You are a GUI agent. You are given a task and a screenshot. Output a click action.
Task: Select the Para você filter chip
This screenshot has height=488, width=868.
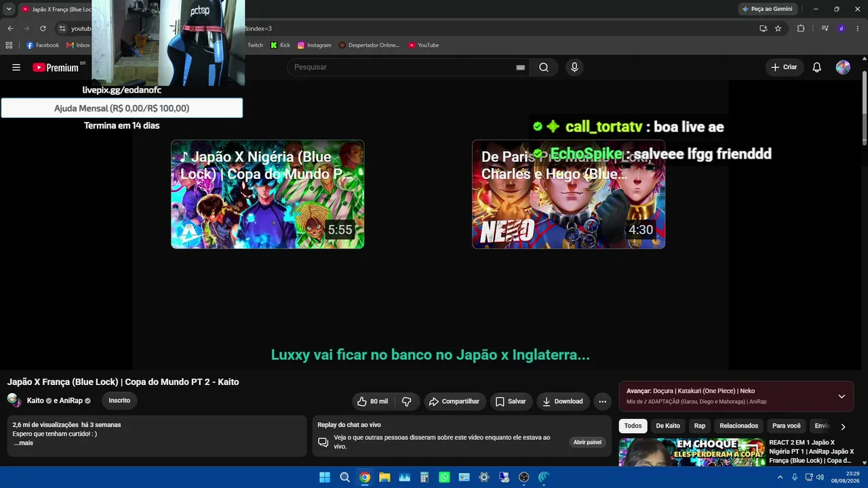pyautogui.click(x=787, y=426)
